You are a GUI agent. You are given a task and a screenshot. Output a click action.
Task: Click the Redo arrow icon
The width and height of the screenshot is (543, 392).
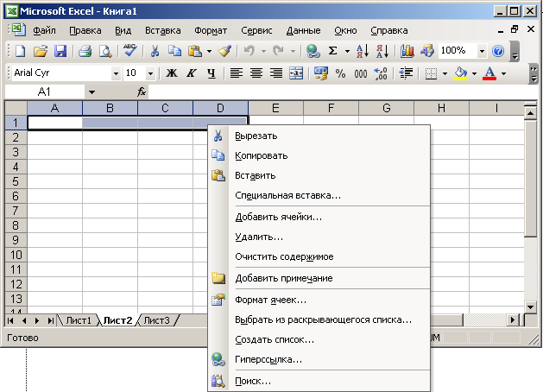pos(278,51)
